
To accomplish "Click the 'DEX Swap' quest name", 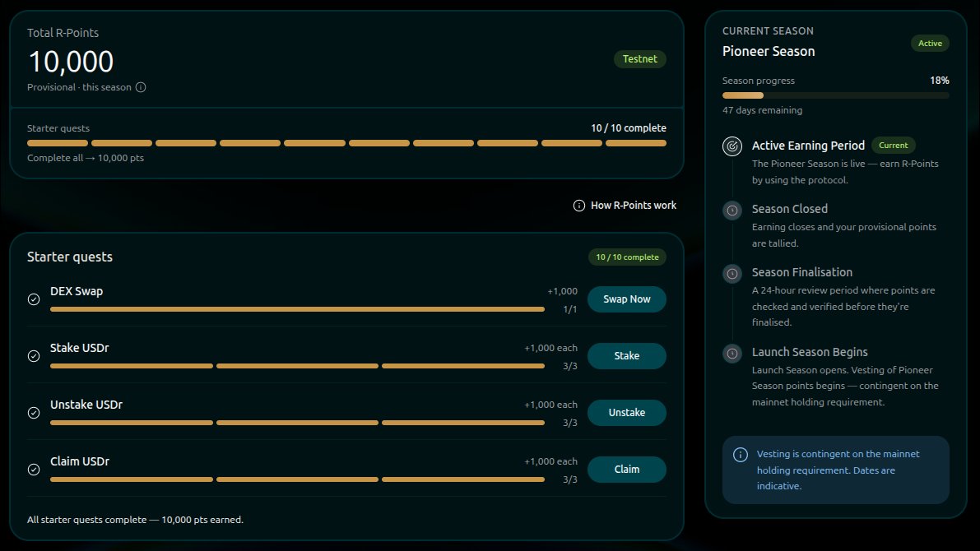I will pos(77,292).
